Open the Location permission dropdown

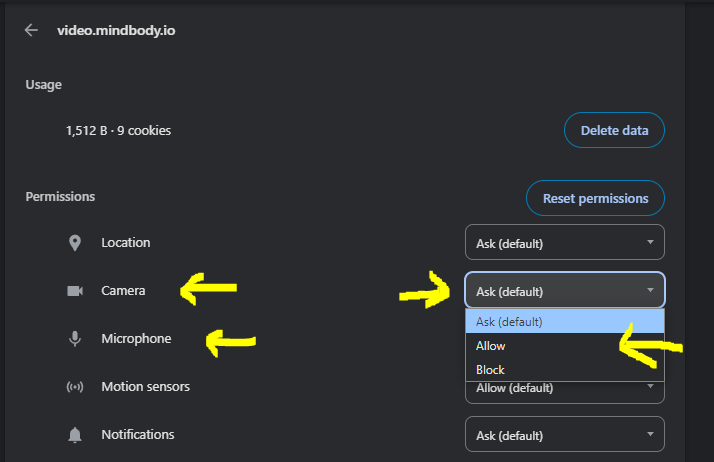coord(565,242)
